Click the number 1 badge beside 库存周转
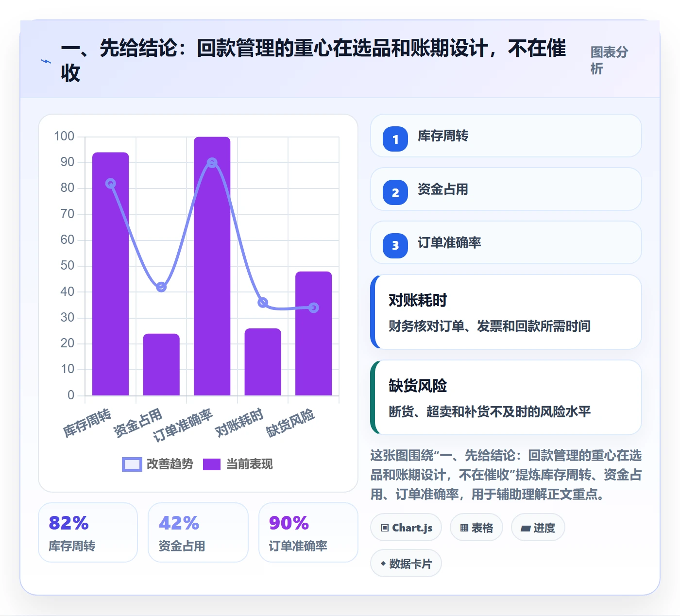 [x=395, y=139]
